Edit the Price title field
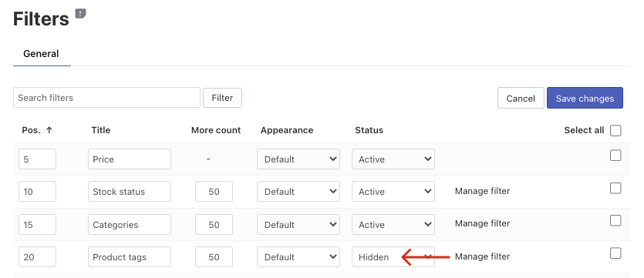Image resolution: width=644 pixels, height=278 pixels. pyautogui.click(x=130, y=159)
